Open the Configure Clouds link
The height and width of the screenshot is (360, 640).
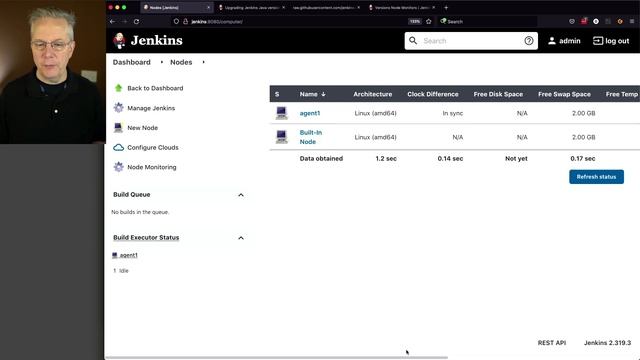pyautogui.click(x=153, y=147)
